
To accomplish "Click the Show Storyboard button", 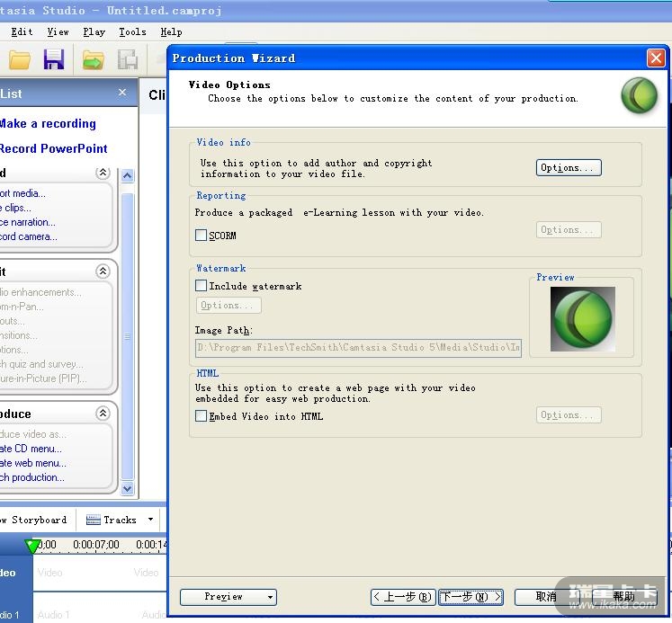I will pos(34,520).
